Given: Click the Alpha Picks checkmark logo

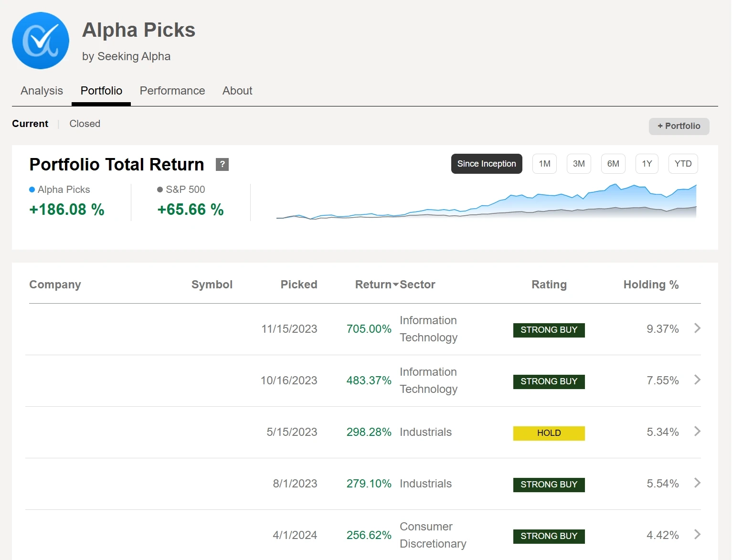Looking at the screenshot, I should [41, 41].
